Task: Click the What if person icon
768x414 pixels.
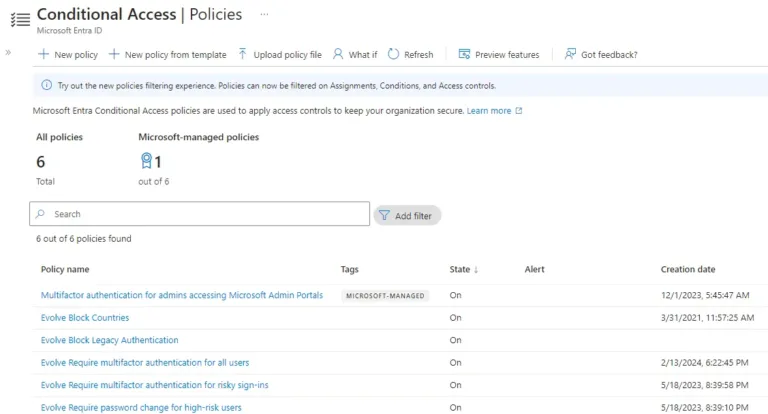Action: (x=338, y=54)
